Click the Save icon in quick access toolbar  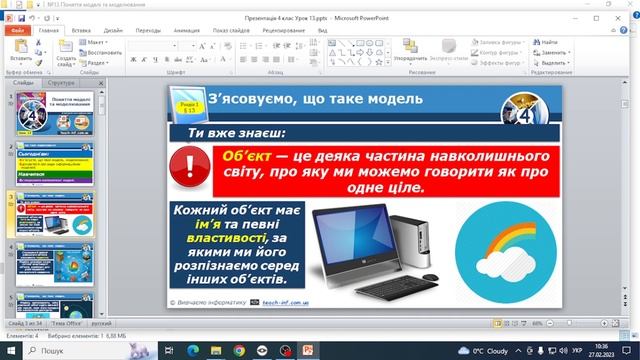coord(21,18)
